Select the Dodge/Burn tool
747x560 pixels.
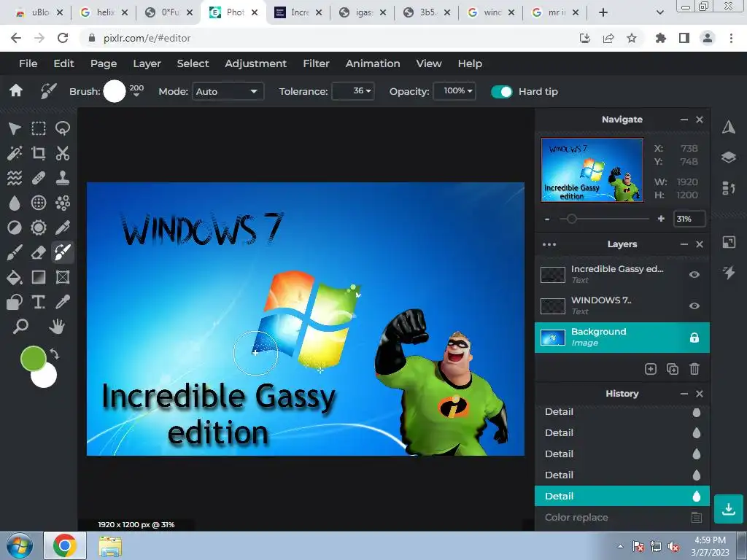[15, 227]
